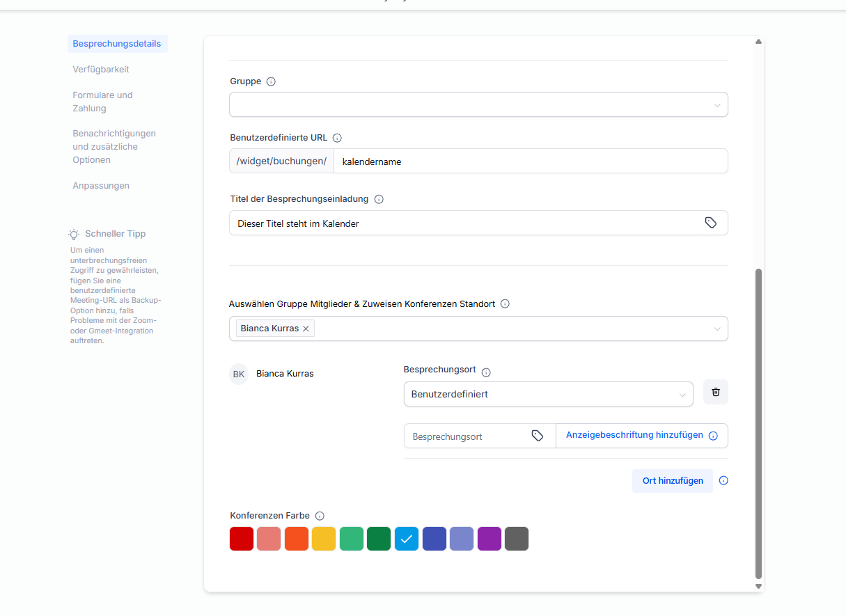Expand the Benutzerdefiniert location dropdown

(548, 394)
